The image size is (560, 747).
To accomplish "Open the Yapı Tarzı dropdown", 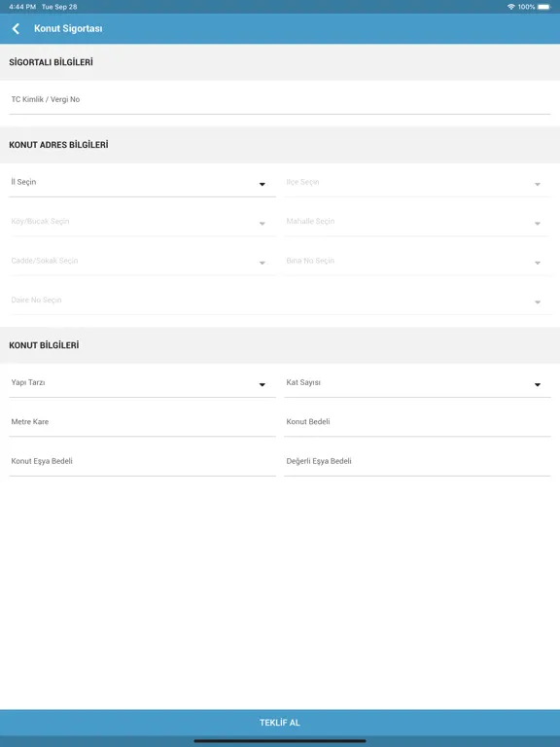I will coord(142,383).
